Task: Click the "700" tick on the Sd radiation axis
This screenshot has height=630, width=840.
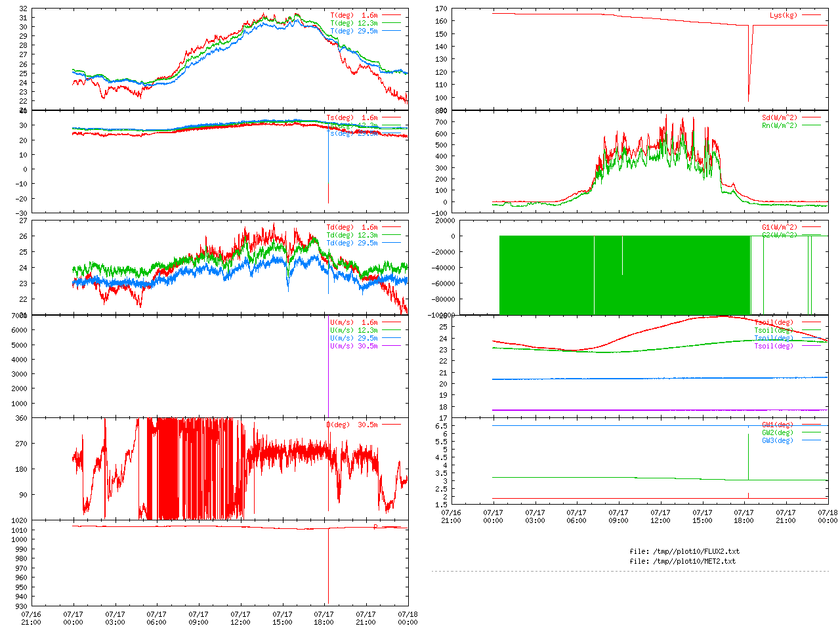Action: 441,122
